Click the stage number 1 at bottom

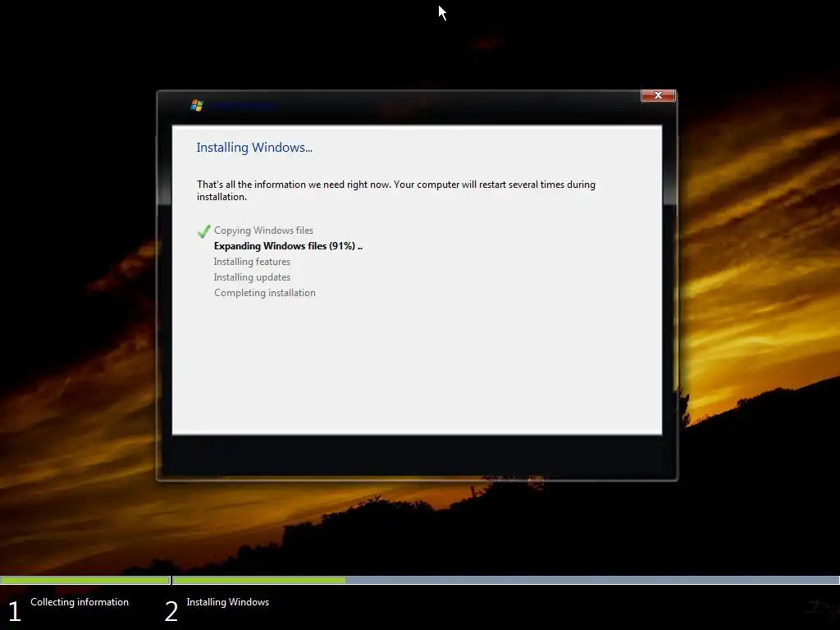tap(15, 611)
